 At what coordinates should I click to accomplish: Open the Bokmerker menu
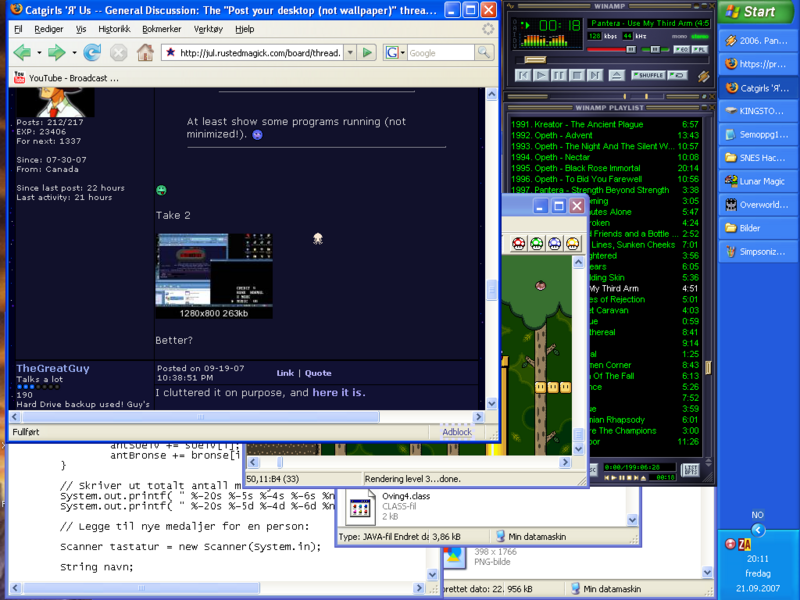[161, 29]
